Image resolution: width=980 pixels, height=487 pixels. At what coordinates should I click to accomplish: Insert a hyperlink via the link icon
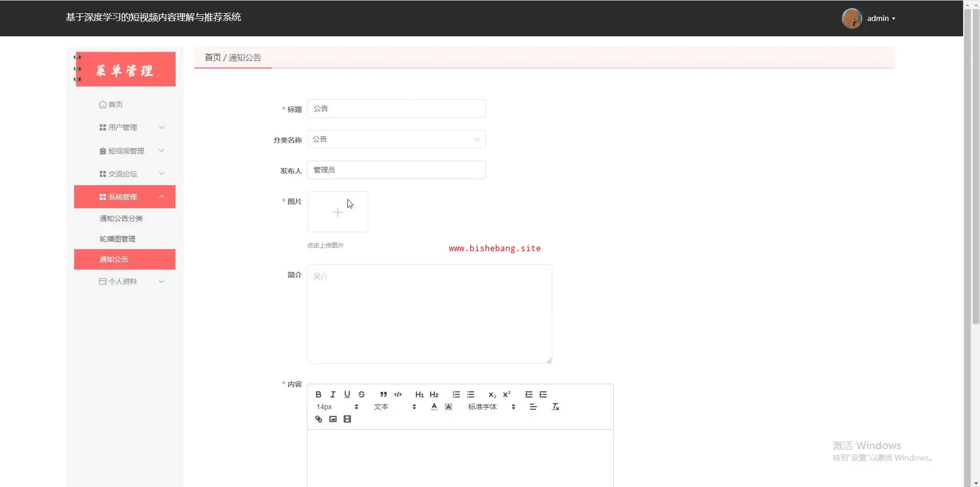pos(318,419)
